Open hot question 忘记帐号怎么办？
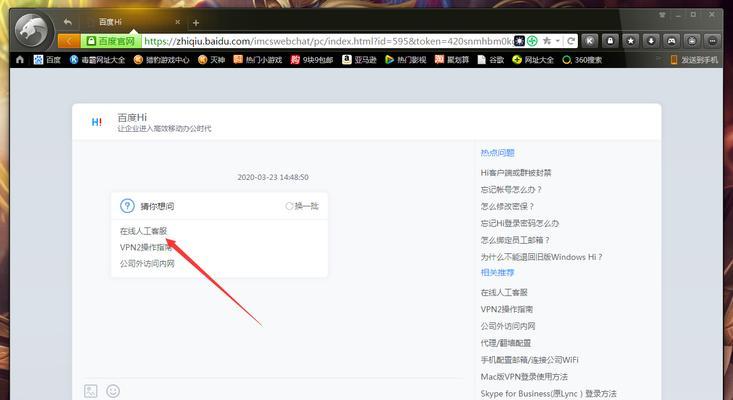This screenshot has width=733, height=400. (x=511, y=189)
